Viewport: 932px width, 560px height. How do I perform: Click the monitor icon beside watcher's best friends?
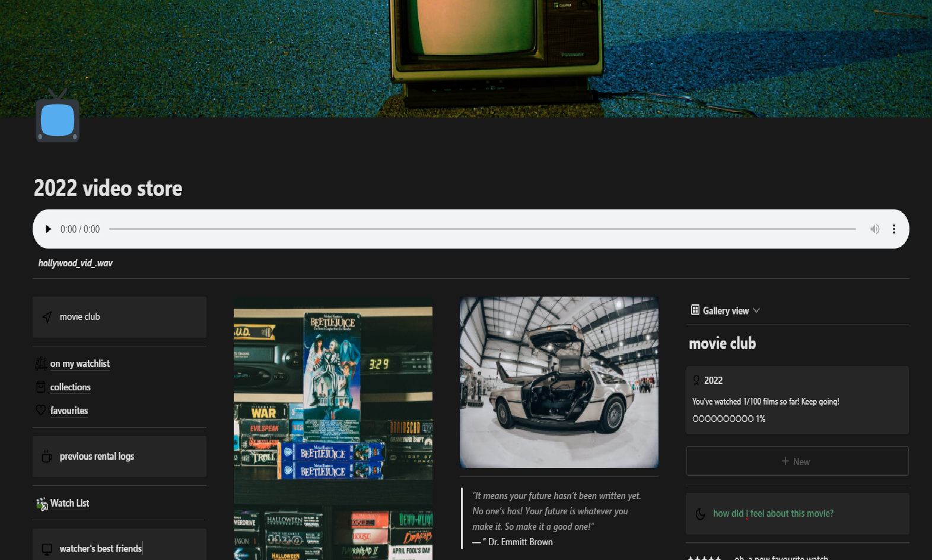[47, 549]
